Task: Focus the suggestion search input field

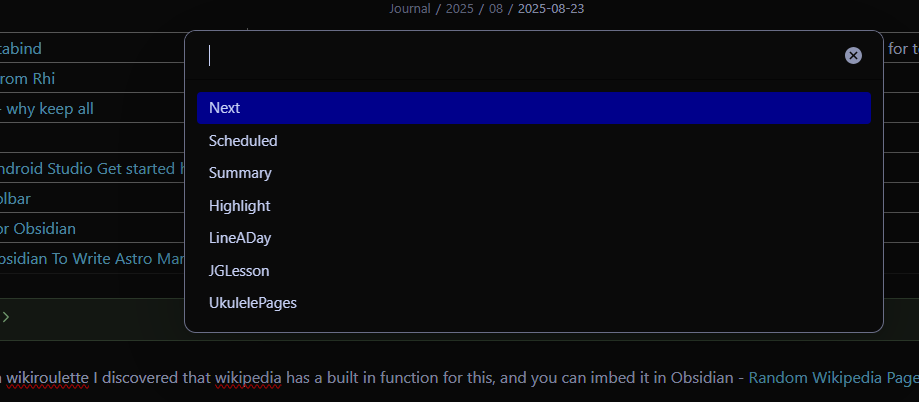Action: click(x=522, y=56)
